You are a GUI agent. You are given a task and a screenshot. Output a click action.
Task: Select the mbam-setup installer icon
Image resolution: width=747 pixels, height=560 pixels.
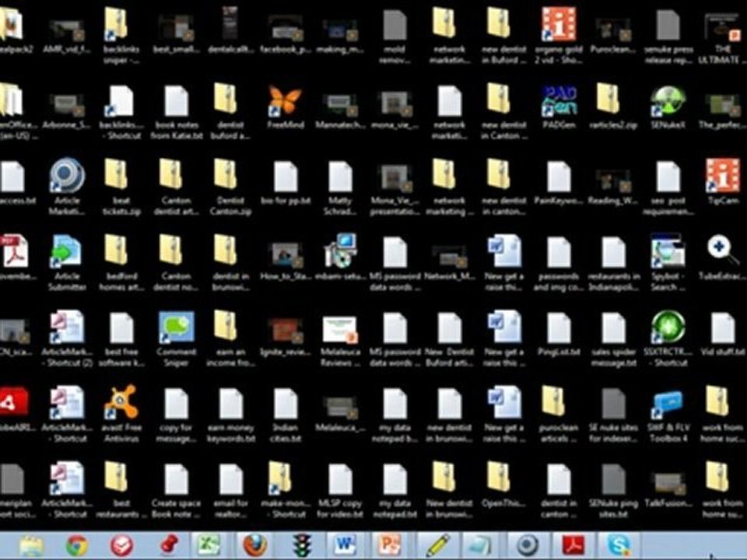(x=340, y=257)
